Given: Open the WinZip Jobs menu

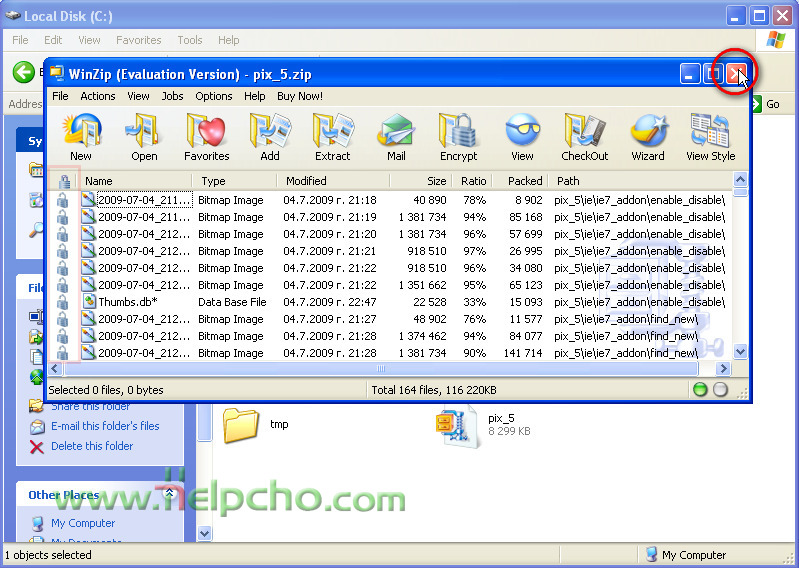Looking at the screenshot, I should (172, 96).
